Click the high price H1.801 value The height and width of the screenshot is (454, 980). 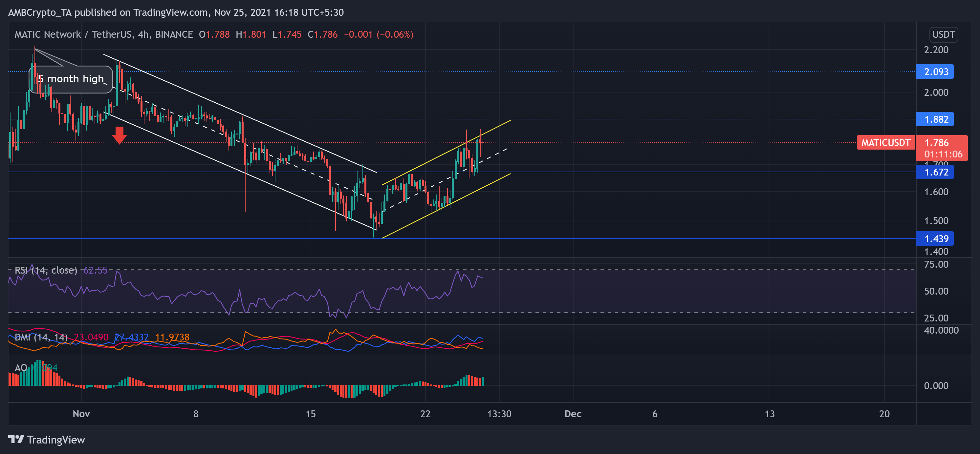[251, 34]
